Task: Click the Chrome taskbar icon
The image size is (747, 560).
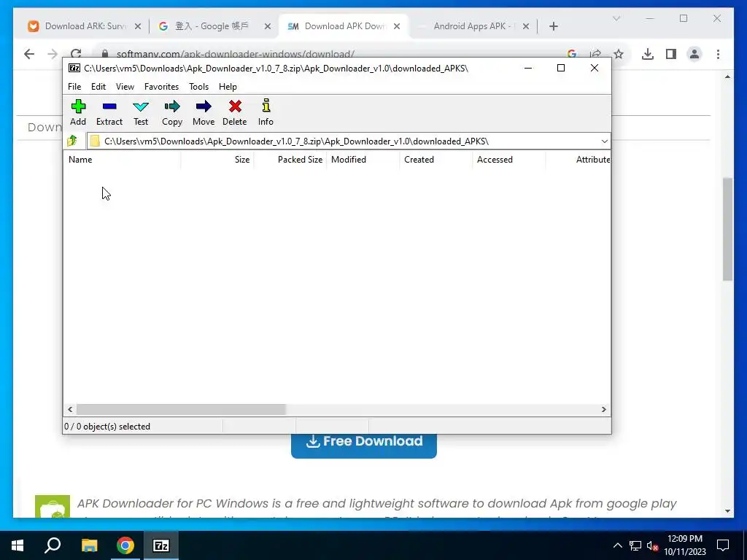Action: click(x=125, y=545)
